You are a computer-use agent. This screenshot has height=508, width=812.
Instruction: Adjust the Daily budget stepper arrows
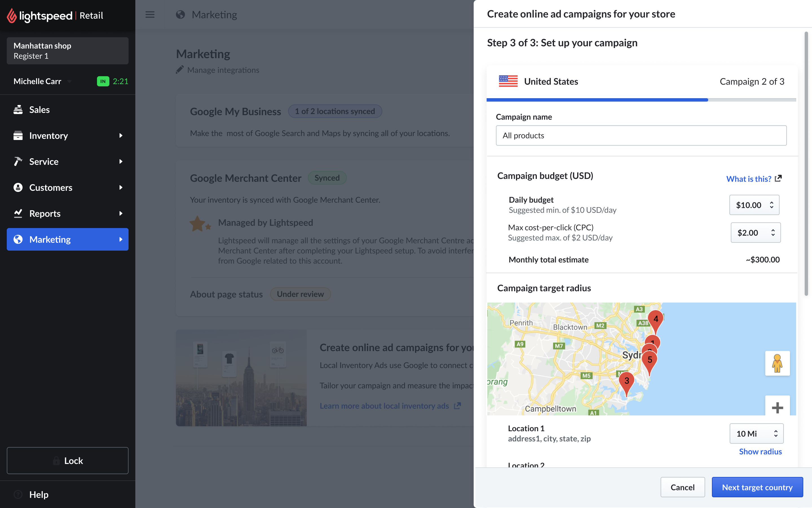coord(772,205)
